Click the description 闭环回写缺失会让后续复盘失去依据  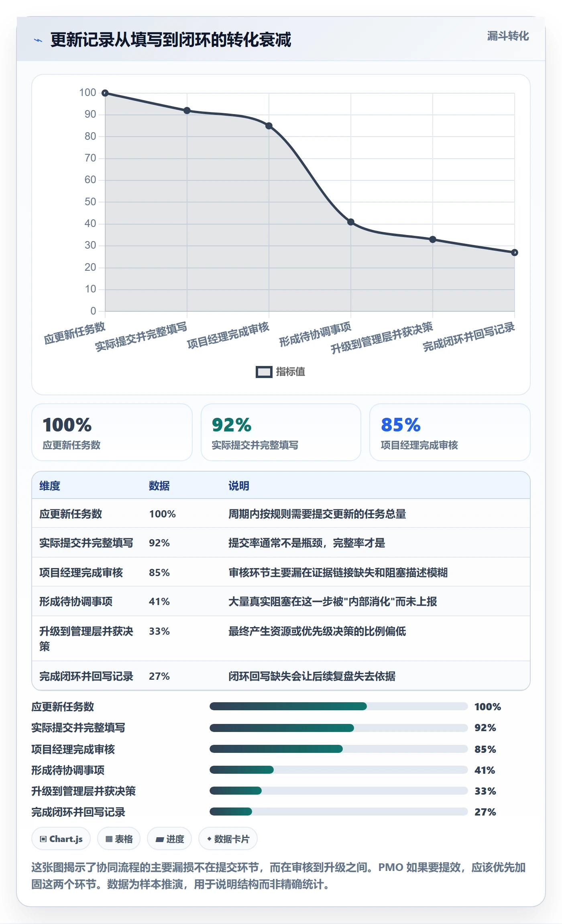(312, 676)
